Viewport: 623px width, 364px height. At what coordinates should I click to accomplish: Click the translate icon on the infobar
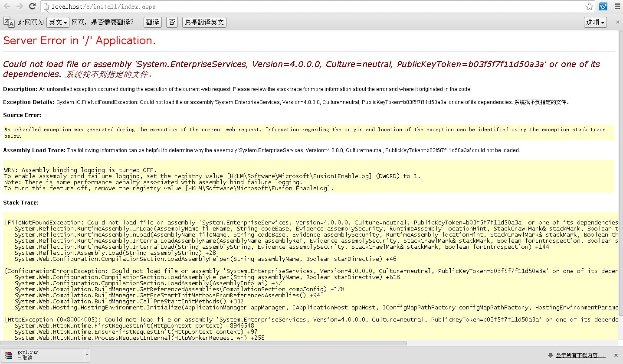click(9, 22)
